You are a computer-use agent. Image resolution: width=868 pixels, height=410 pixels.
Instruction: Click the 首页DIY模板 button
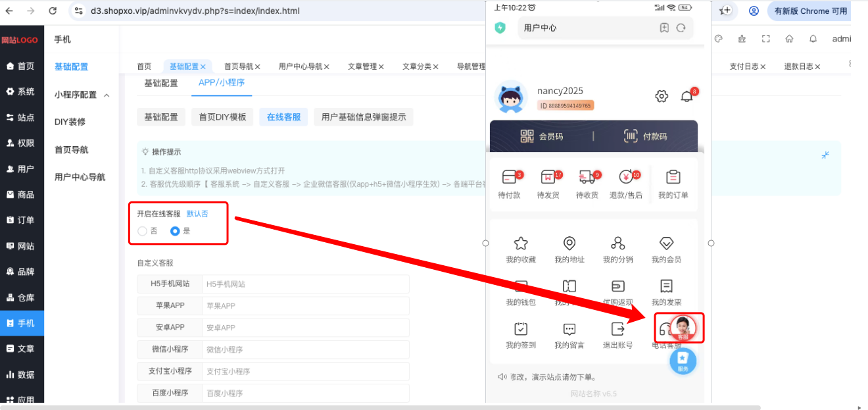coord(223,117)
